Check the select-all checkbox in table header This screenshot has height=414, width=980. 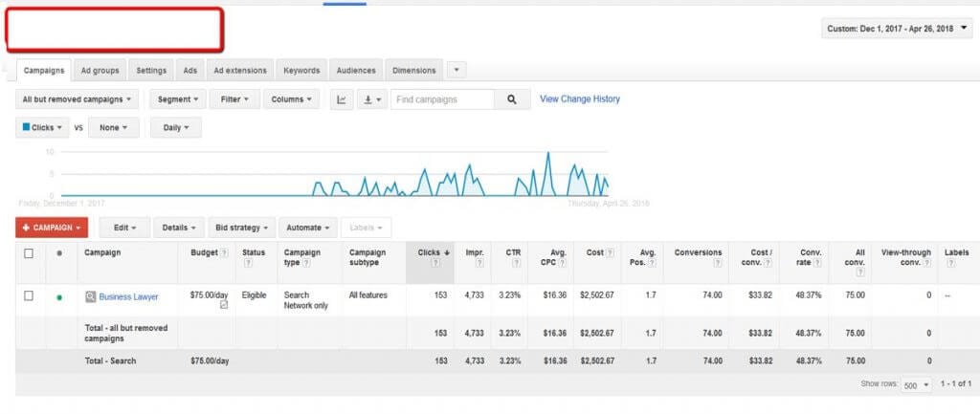[x=29, y=253]
